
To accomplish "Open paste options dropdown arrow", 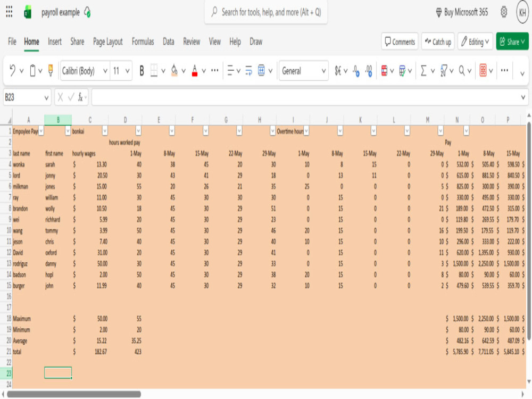I will point(40,71).
